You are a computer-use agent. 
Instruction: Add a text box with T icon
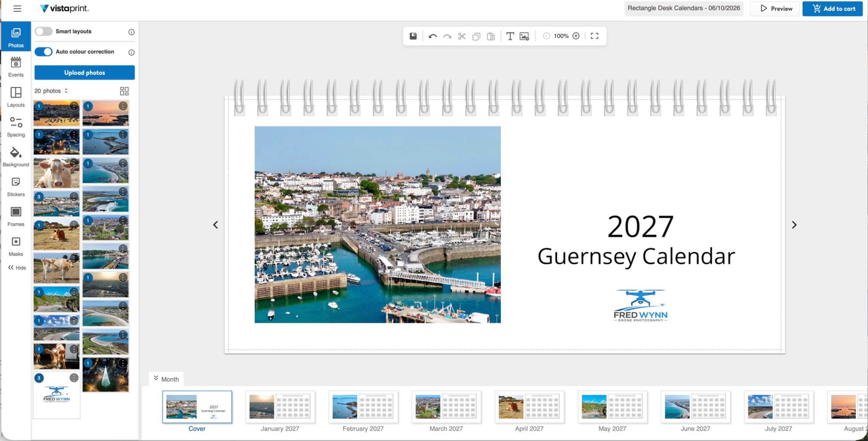tap(510, 36)
